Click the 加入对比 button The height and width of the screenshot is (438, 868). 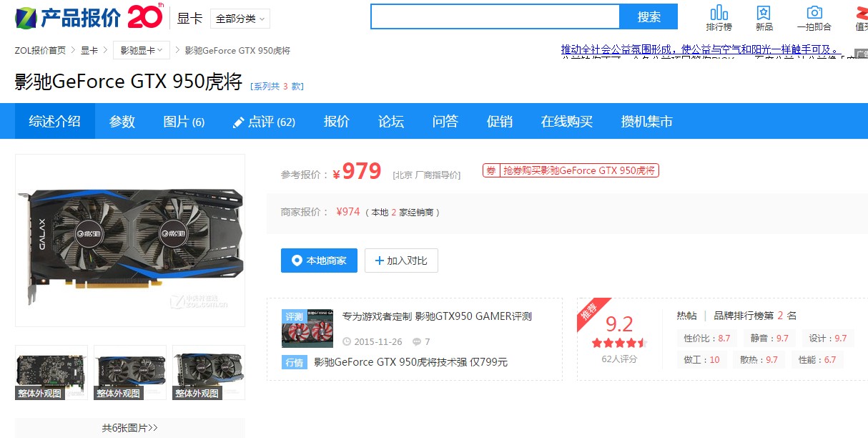pos(401,261)
